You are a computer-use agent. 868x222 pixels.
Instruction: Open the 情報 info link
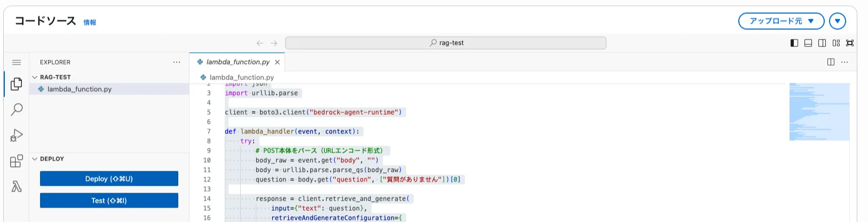[x=90, y=22]
